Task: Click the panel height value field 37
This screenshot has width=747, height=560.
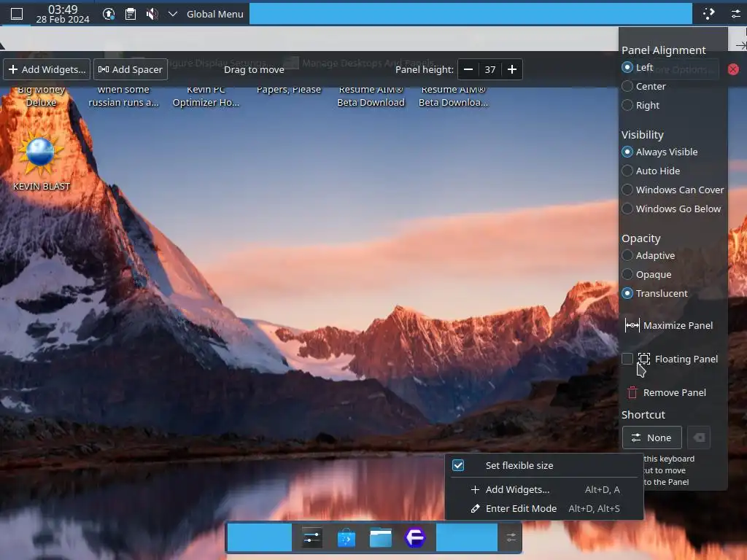Action: [x=490, y=69]
